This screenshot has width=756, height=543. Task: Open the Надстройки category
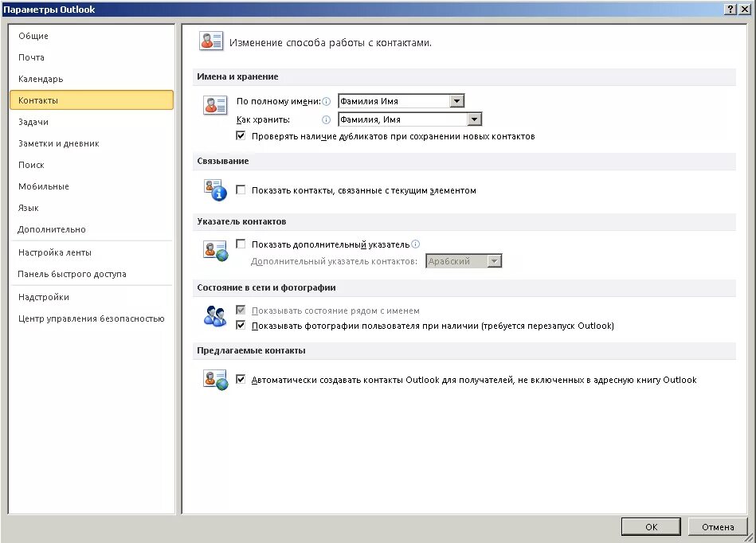point(92,297)
